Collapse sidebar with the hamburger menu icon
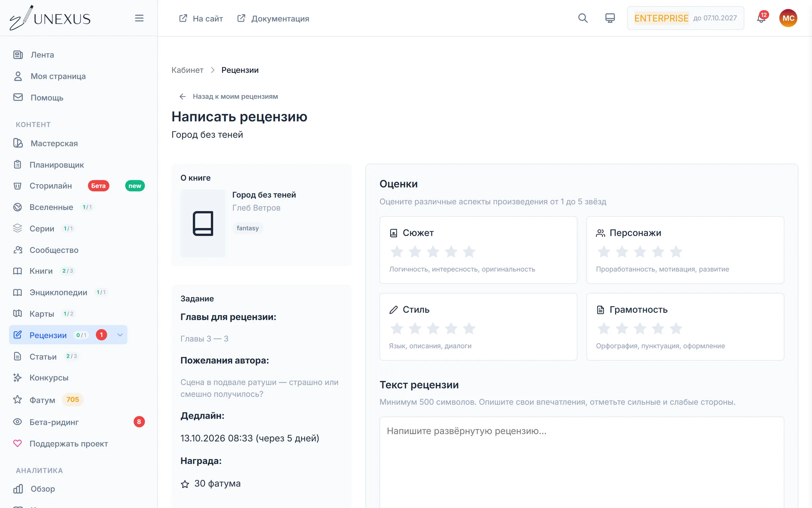This screenshot has width=812, height=508. 139,18
